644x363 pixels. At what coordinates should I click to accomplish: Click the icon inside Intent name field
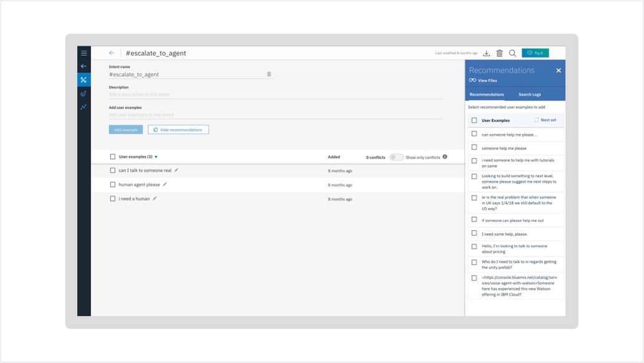pyautogui.click(x=269, y=74)
